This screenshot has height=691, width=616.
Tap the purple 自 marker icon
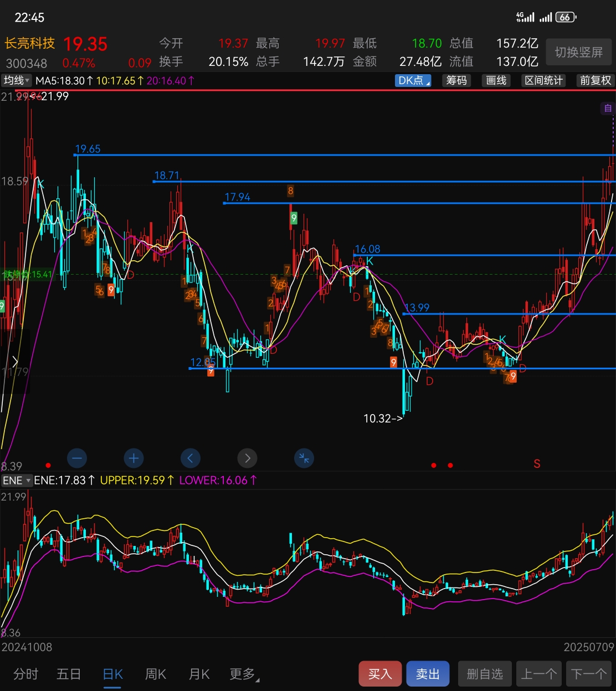point(608,109)
